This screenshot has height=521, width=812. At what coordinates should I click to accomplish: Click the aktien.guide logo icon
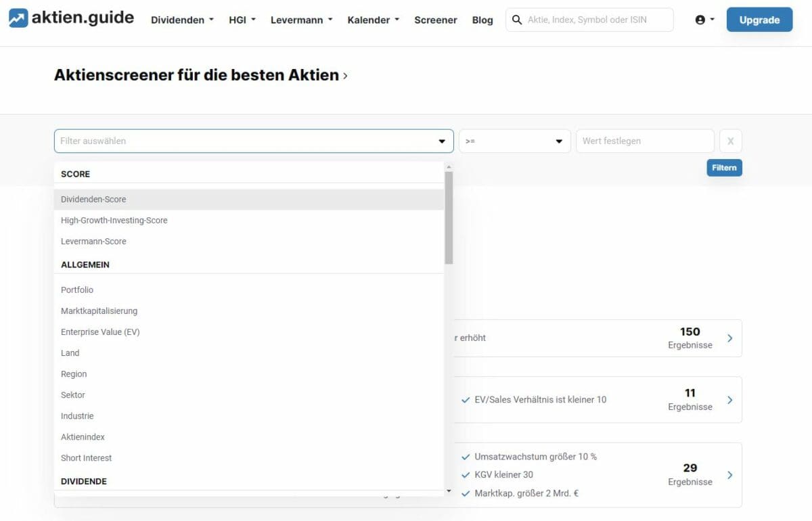point(18,18)
